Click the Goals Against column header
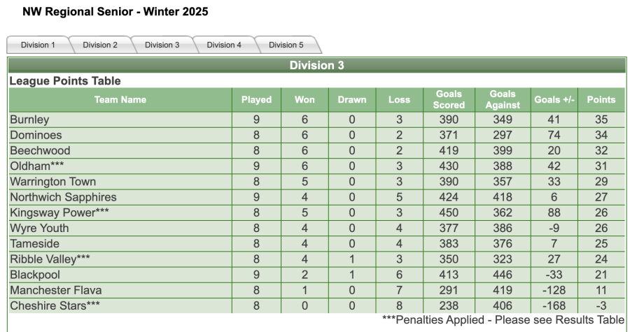The height and width of the screenshot is (332, 644). pyautogui.click(x=503, y=99)
